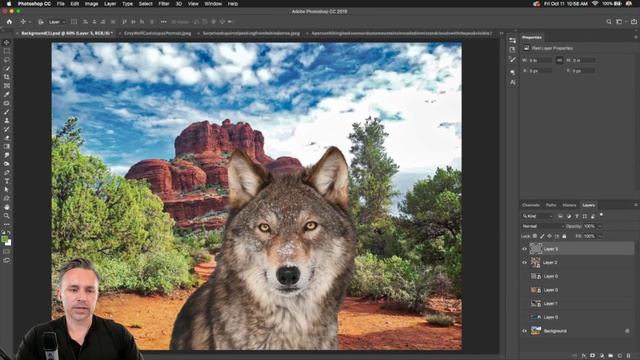Viewport: 640px width, 360px height.
Task: Show Layer 1 via its visibility box
Action: click(524, 304)
